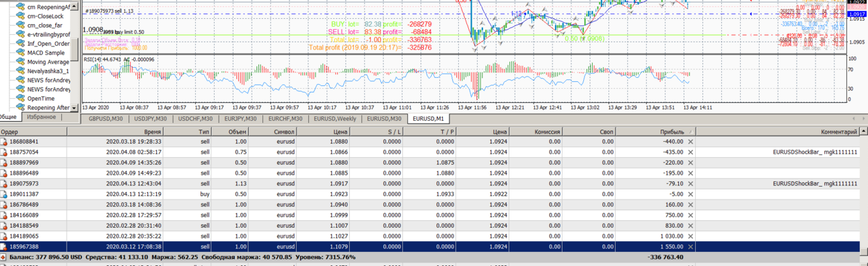Image resolution: width=868 pixels, height=266 pixels.
Task: Sort orders by Комиссия column header
Action: point(536,132)
